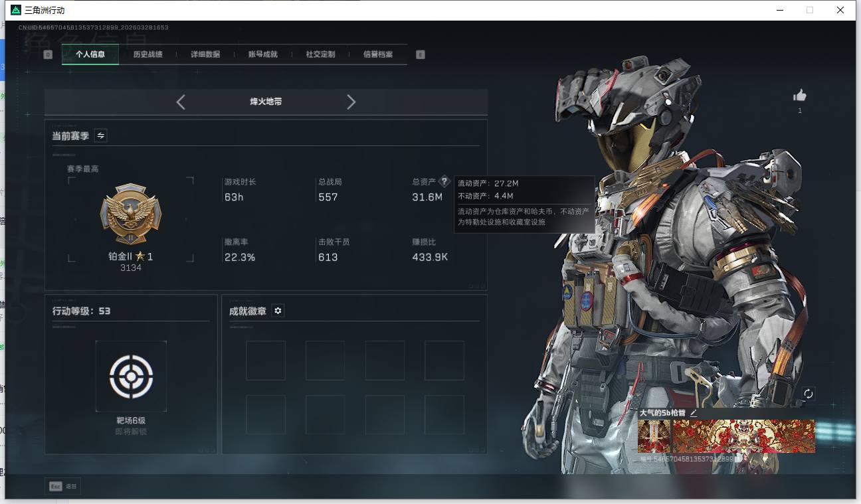Edit the nickname 大气的5b枪管 with pencil icon
This screenshot has height=504, width=861.
(694, 413)
